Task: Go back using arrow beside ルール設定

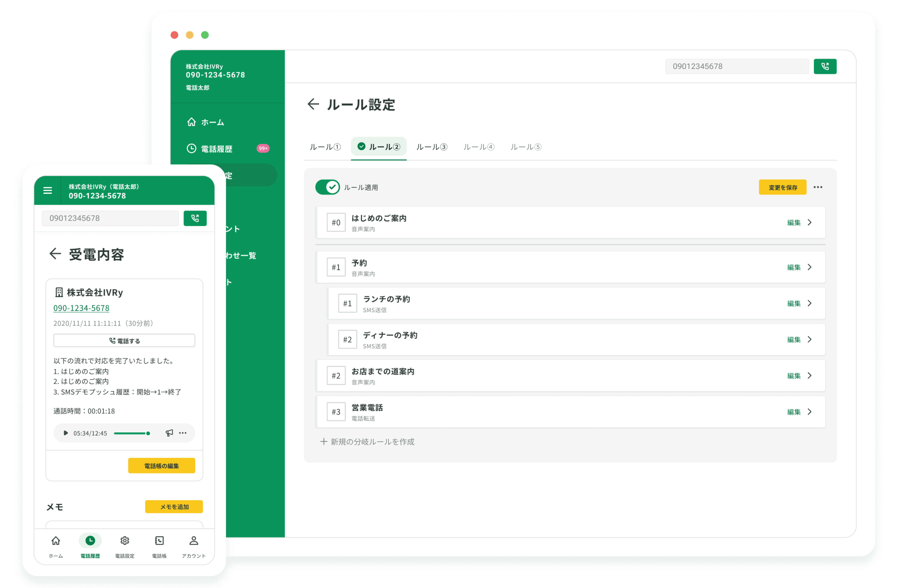Action: click(x=313, y=104)
